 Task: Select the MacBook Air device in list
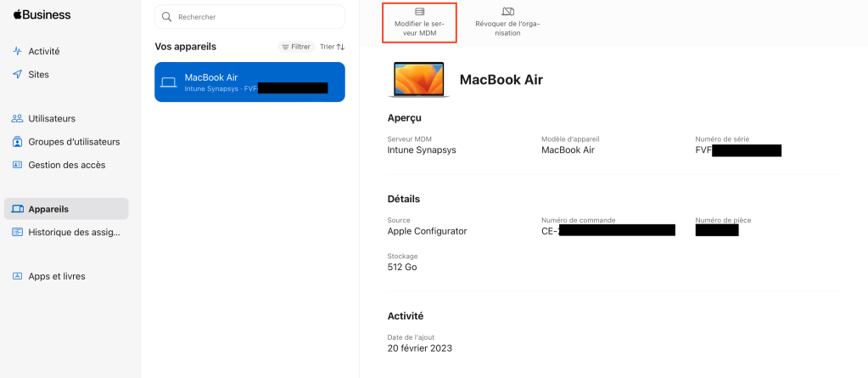(x=249, y=82)
